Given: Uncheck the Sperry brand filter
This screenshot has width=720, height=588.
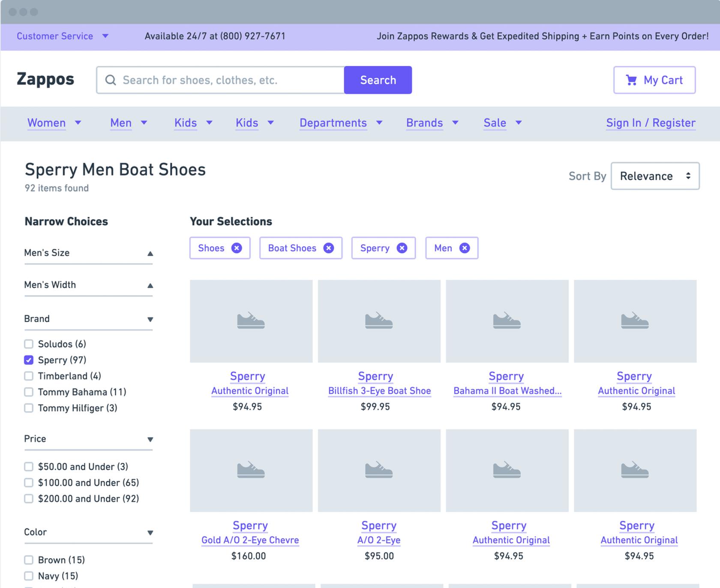Looking at the screenshot, I should coord(29,360).
